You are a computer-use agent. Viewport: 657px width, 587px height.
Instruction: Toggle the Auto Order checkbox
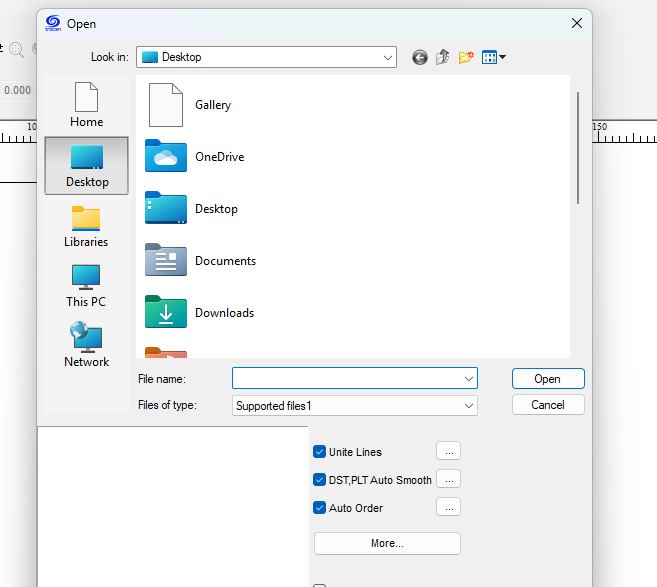pos(319,508)
